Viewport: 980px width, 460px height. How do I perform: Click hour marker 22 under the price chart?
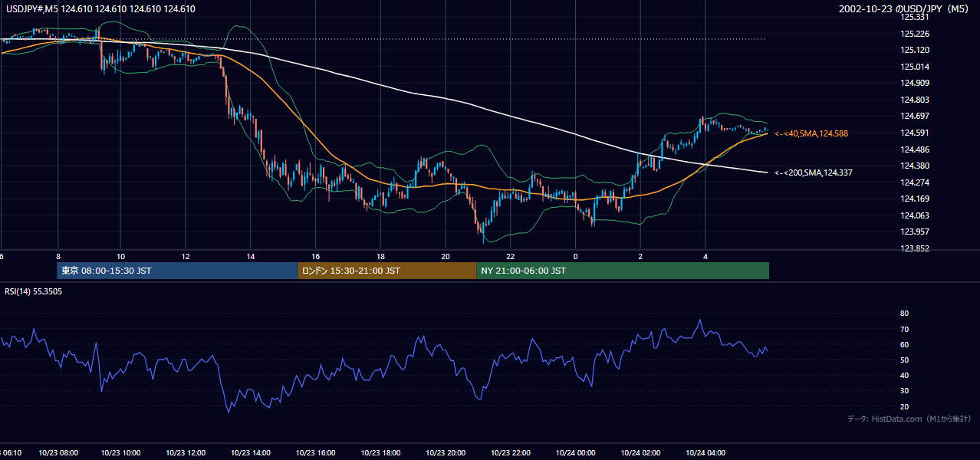coord(511,256)
